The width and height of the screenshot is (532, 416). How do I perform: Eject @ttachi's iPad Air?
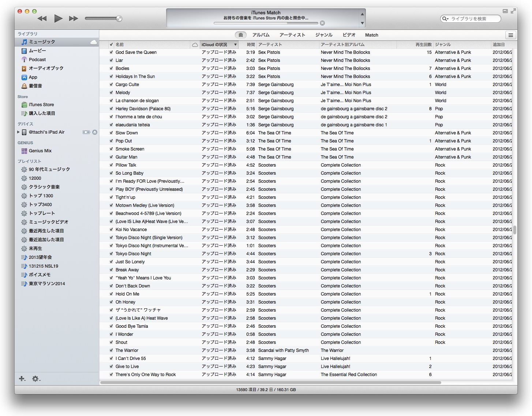(x=95, y=132)
